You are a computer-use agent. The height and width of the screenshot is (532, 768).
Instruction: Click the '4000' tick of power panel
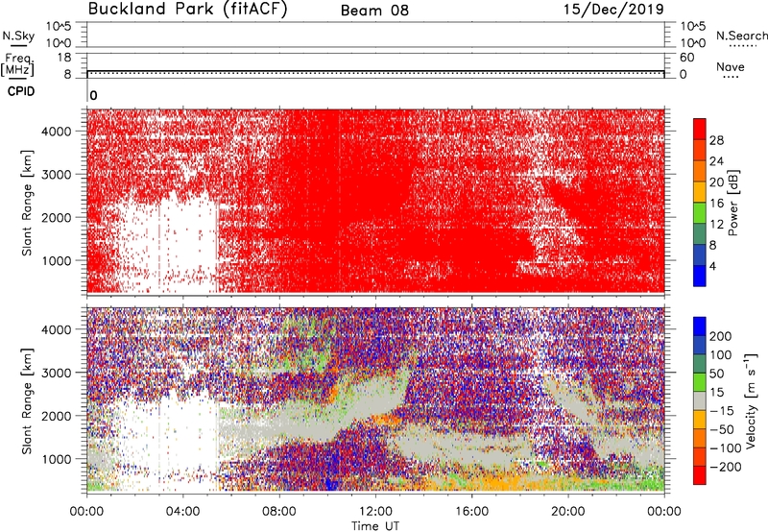coord(57,132)
